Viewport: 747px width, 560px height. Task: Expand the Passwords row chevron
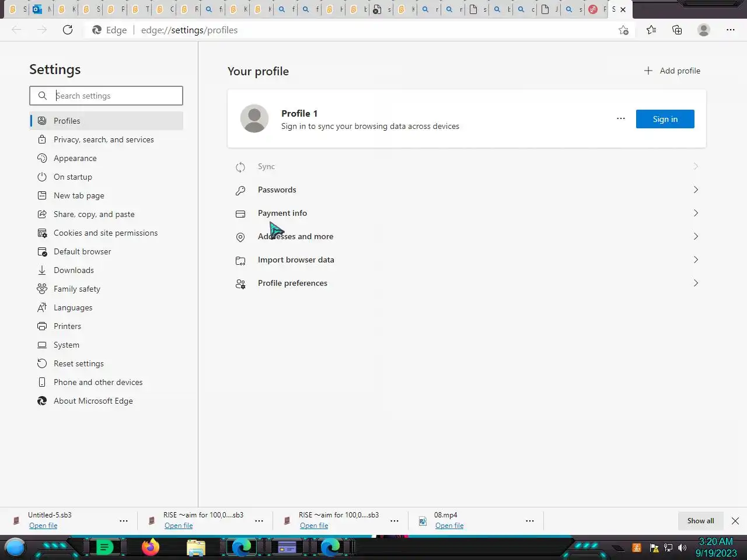pos(696,190)
